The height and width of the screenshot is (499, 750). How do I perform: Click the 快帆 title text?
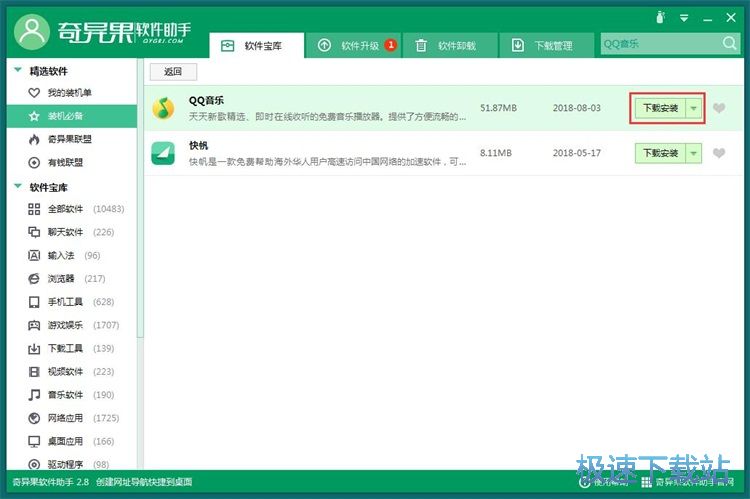pos(199,145)
